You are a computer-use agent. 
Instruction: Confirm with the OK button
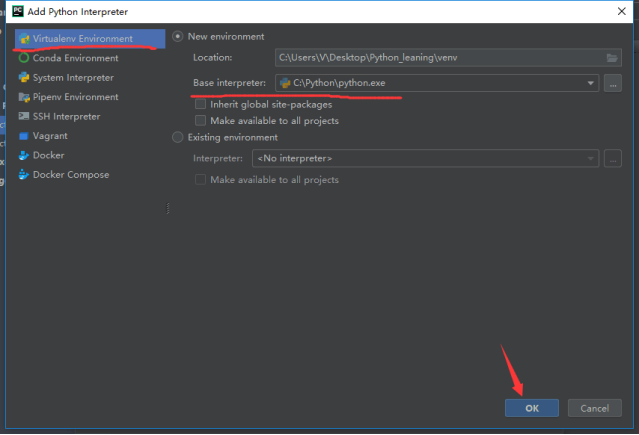point(532,408)
